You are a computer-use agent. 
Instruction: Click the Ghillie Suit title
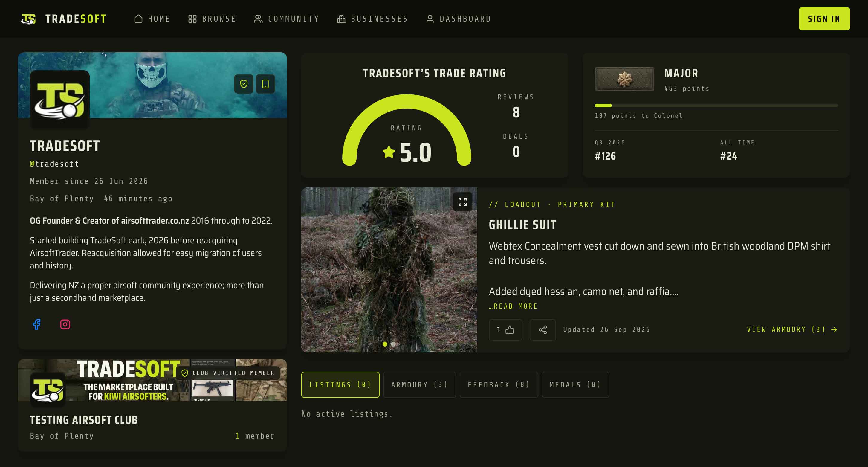coord(522,225)
